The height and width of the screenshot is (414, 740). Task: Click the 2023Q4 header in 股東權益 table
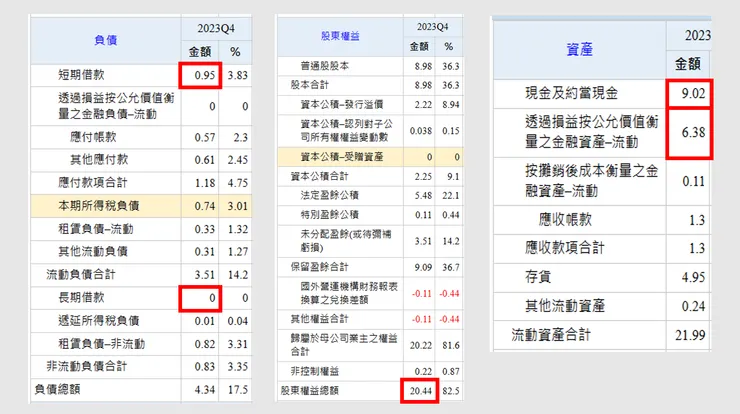pyautogui.click(x=432, y=27)
